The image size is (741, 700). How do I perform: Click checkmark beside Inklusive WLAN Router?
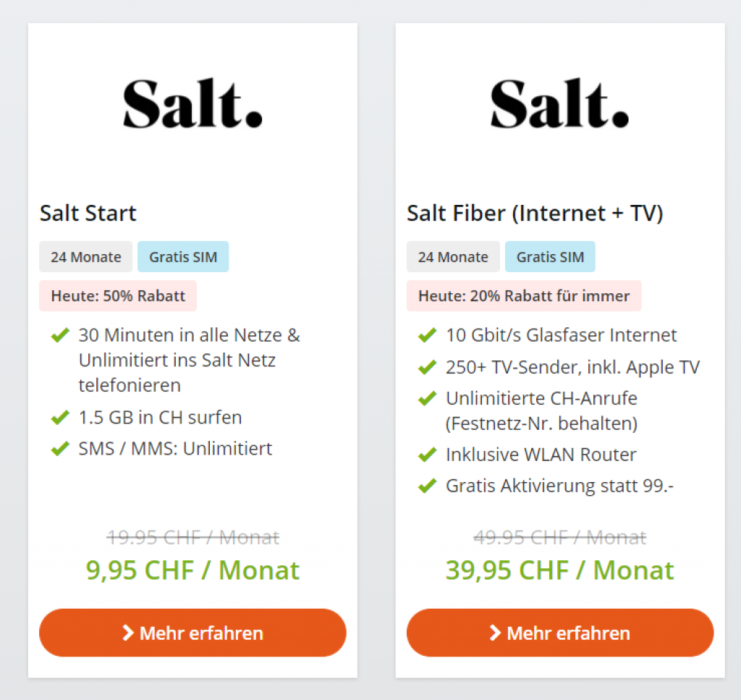pyautogui.click(x=427, y=455)
